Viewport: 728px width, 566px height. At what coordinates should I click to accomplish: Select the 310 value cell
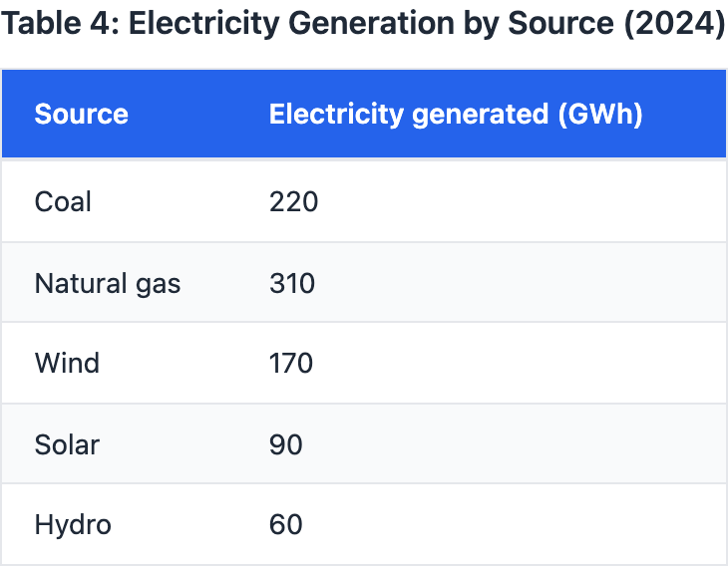click(292, 284)
